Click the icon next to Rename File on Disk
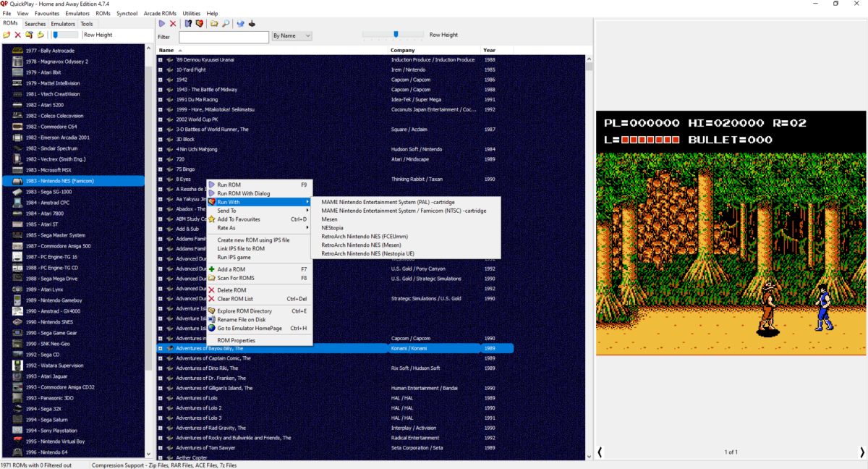Viewport: 868px width, 469px height. (x=212, y=319)
